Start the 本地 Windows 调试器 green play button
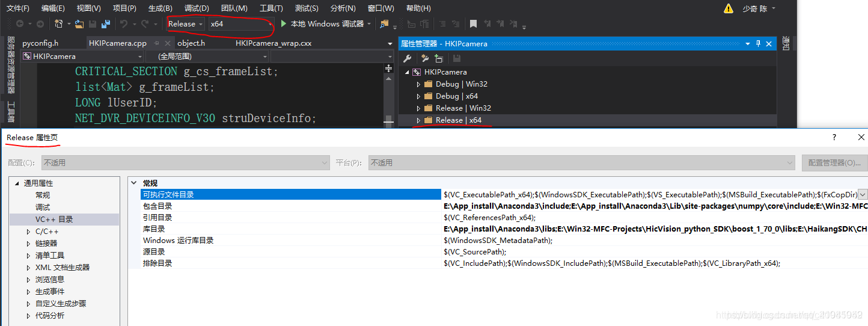The height and width of the screenshot is (326, 868). coord(284,24)
